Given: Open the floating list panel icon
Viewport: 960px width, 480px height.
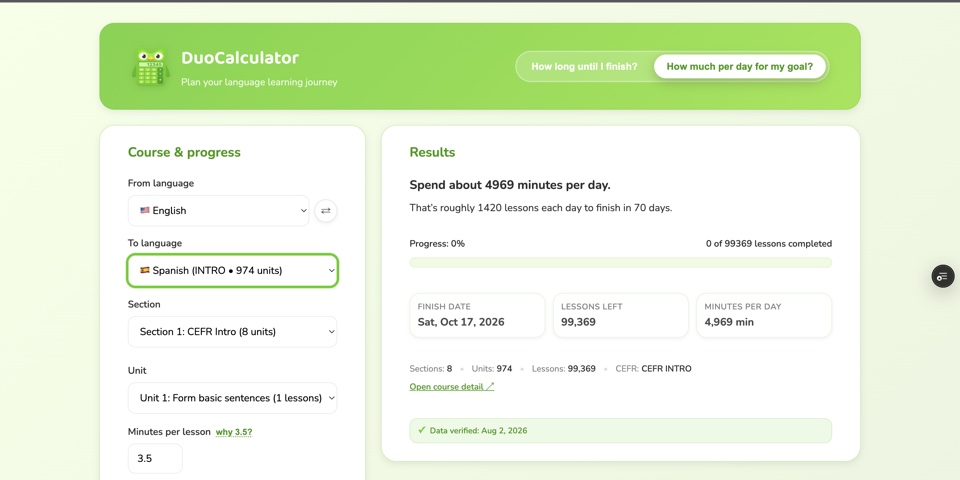Looking at the screenshot, I should pyautogui.click(x=943, y=276).
